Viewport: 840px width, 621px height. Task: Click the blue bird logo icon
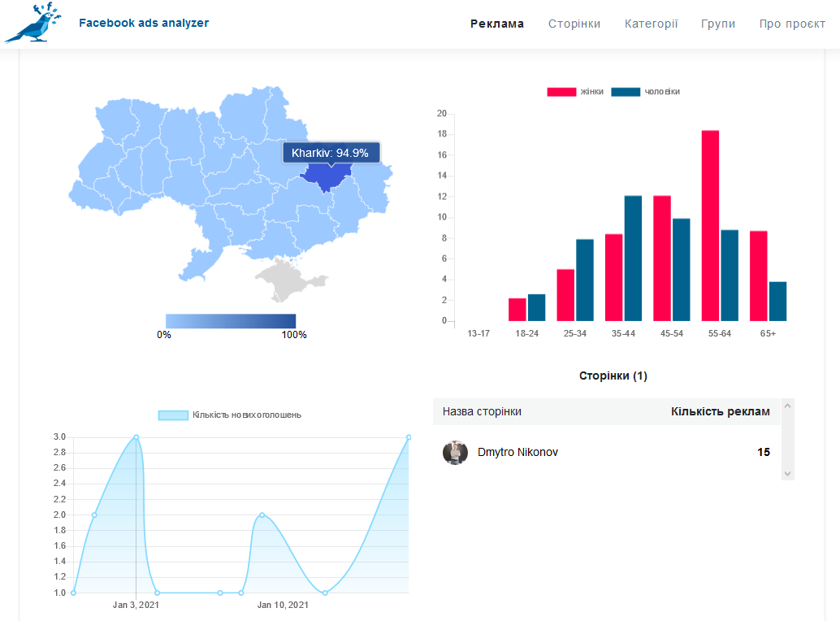(33, 23)
